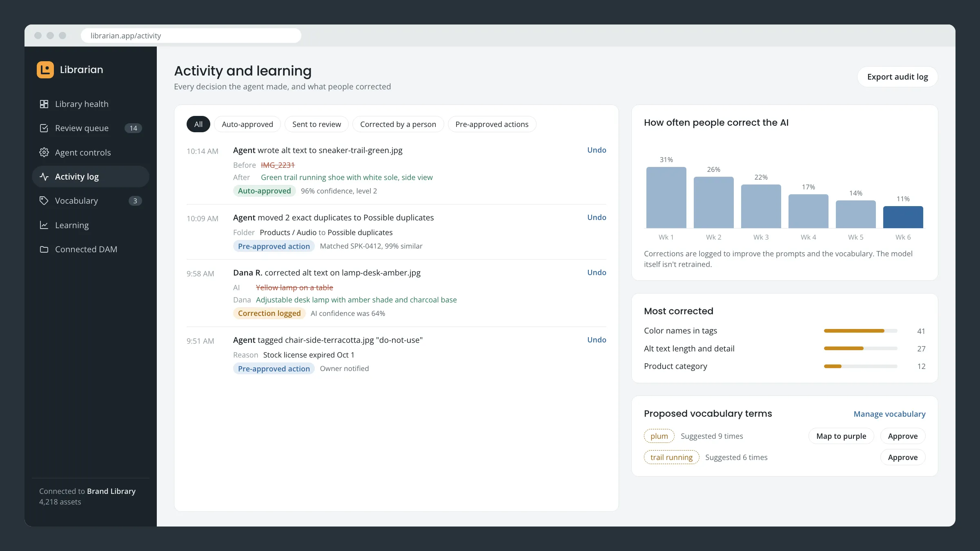Viewport: 980px width, 551px height.
Task: Click the Vocabulary tag icon
Action: 44,201
